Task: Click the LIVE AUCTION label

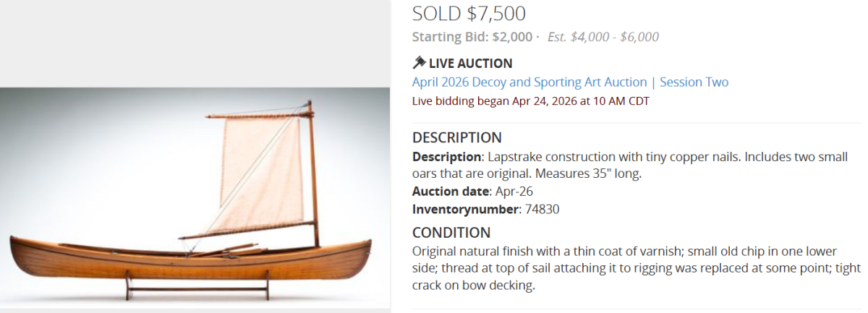Action: [470, 63]
